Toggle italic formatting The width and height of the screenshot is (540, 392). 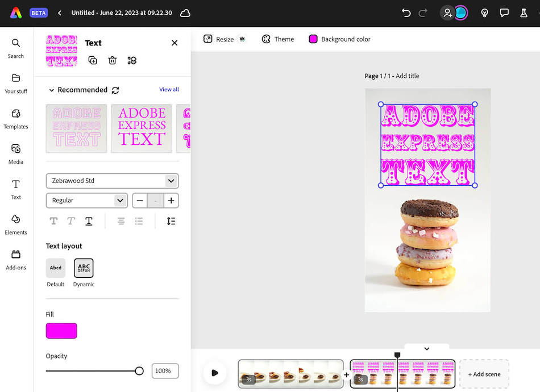70,220
